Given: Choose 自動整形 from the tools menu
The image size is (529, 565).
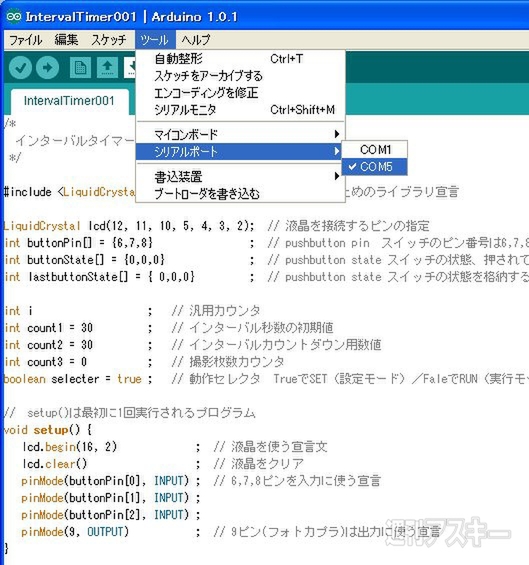Looking at the screenshot, I should tap(240, 59).
